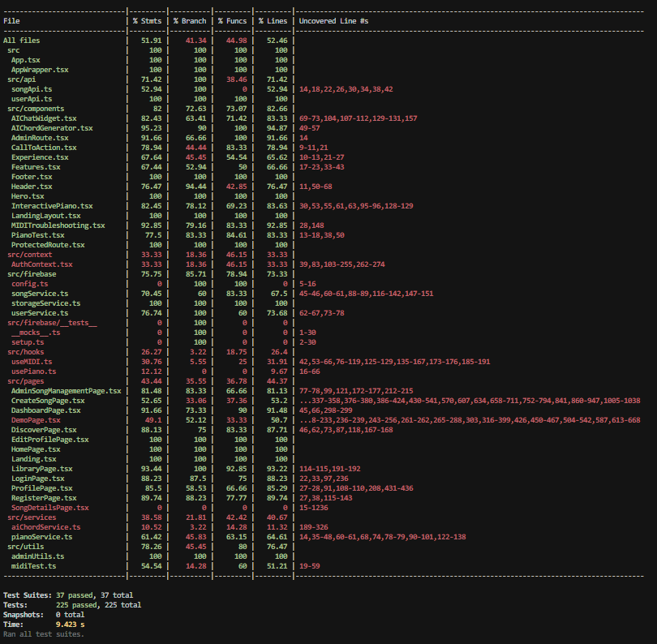Select the '% Stmts' column header

tap(147, 21)
